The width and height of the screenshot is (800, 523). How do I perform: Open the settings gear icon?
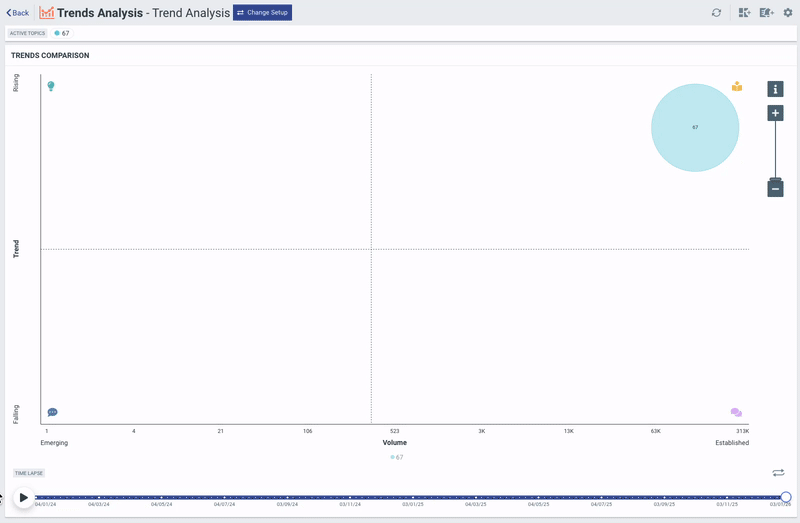click(788, 13)
